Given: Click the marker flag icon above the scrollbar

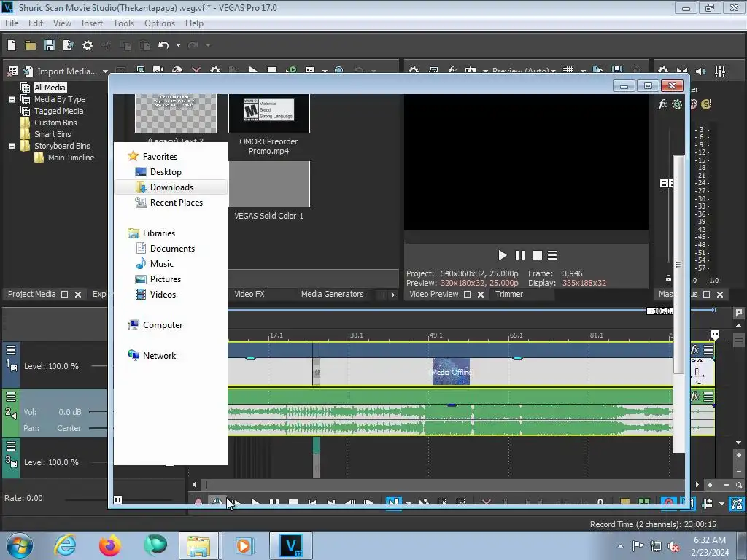Looking at the screenshot, I should 739,313.
